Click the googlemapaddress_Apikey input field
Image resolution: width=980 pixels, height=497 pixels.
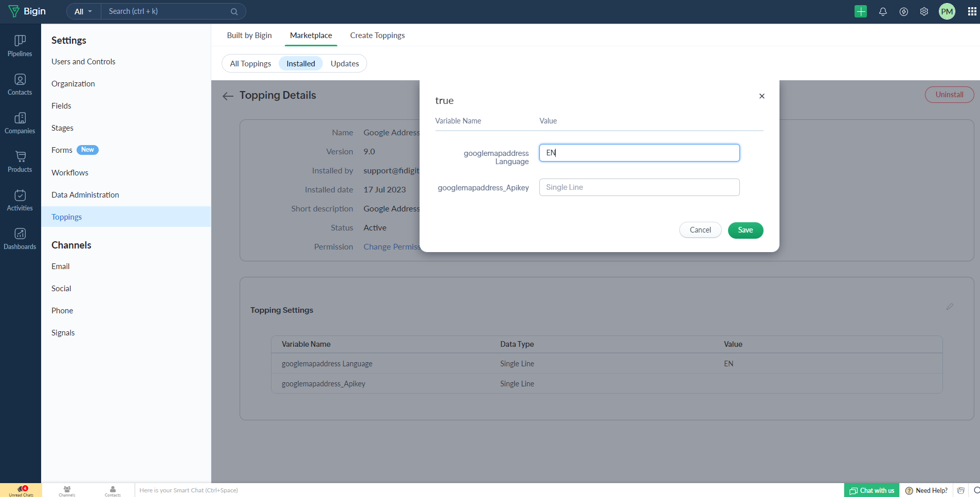coord(639,187)
